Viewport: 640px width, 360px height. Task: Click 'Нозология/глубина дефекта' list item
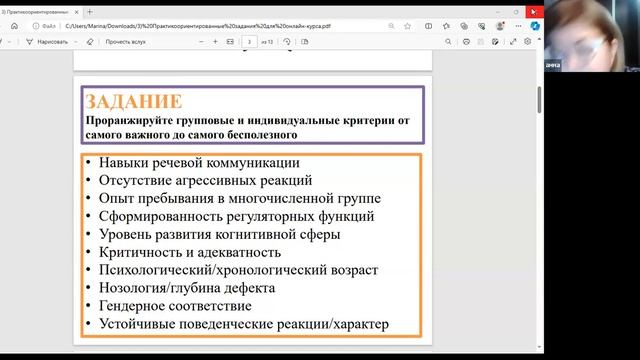click(x=187, y=288)
